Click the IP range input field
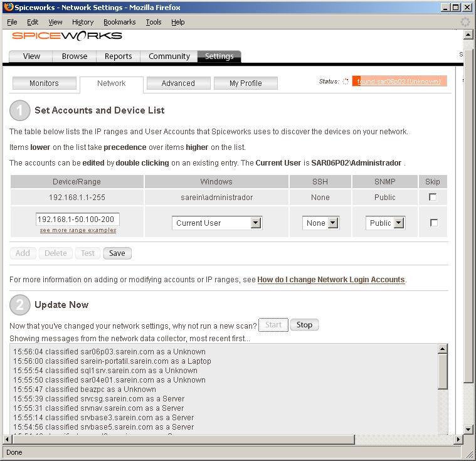Image resolution: width=476 pixels, height=461 pixels. [77, 220]
